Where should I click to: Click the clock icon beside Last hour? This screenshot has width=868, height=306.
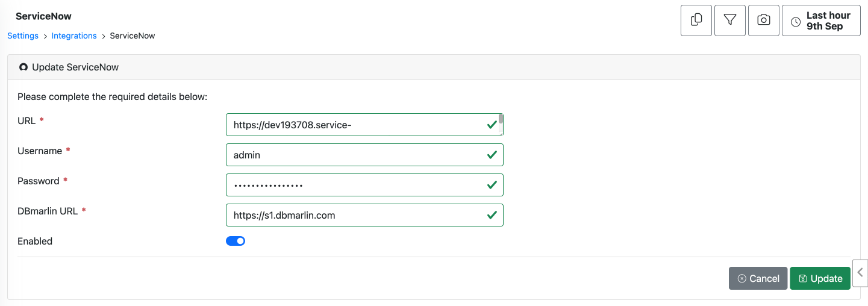click(x=796, y=22)
